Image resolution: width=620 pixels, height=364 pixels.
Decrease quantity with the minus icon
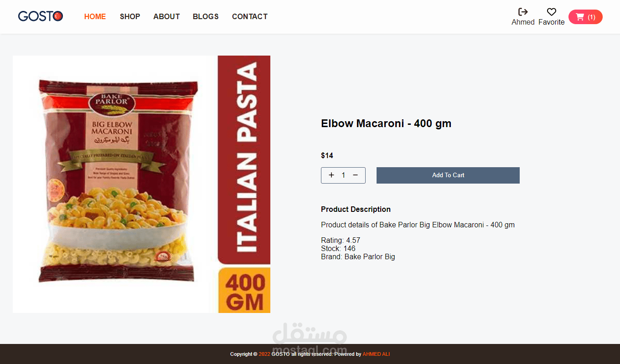click(x=356, y=175)
